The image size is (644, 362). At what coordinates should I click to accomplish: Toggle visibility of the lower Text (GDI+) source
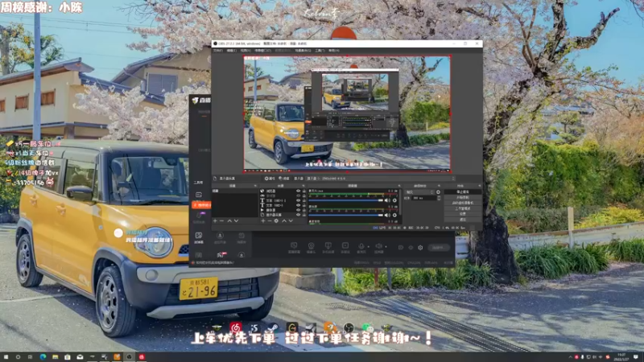pyautogui.click(x=298, y=205)
